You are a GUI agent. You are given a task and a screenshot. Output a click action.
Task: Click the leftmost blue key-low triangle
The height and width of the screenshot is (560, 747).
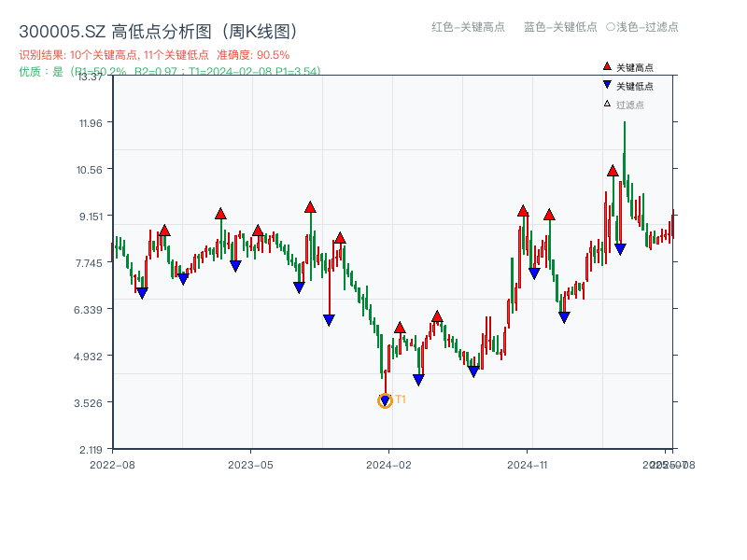pos(142,293)
